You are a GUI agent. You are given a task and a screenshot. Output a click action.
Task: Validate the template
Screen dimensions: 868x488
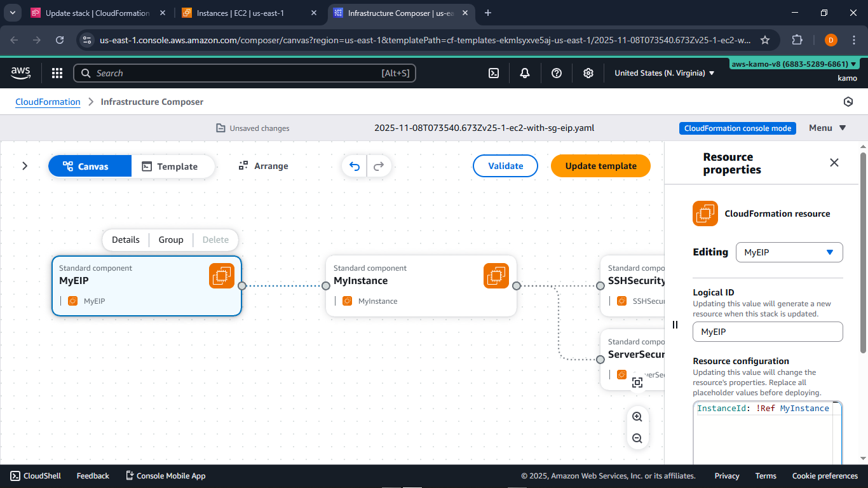point(505,166)
